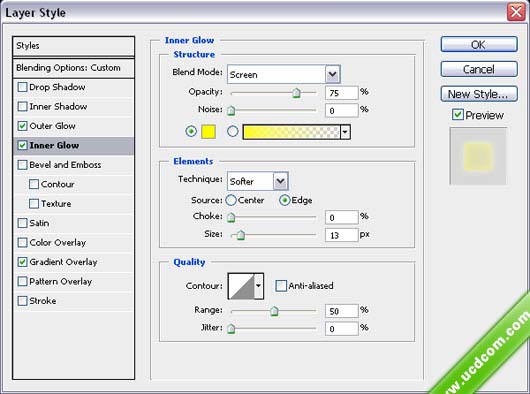Turn on the Anti-aliased option

(281, 286)
